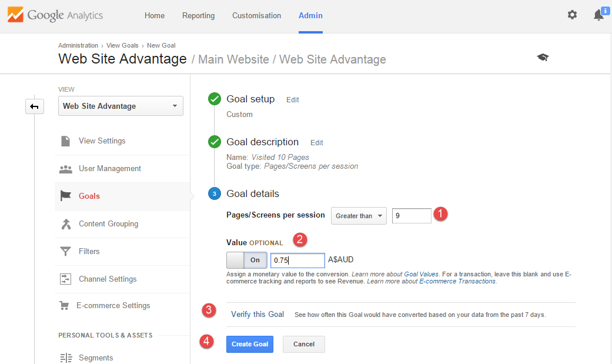This screenshot has width=612, height=364.
Task: Click the PERSONAL TOOLS & ASSETS heading
Action: [105, 336]
